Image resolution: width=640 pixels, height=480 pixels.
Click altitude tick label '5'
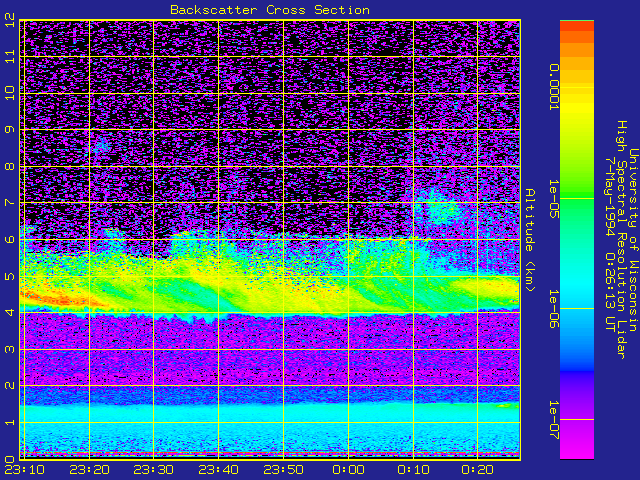click(11, 276)
